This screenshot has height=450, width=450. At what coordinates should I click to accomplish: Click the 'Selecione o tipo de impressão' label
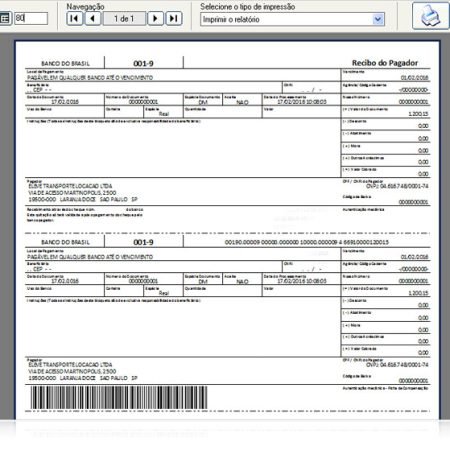[x=247, y=6]
